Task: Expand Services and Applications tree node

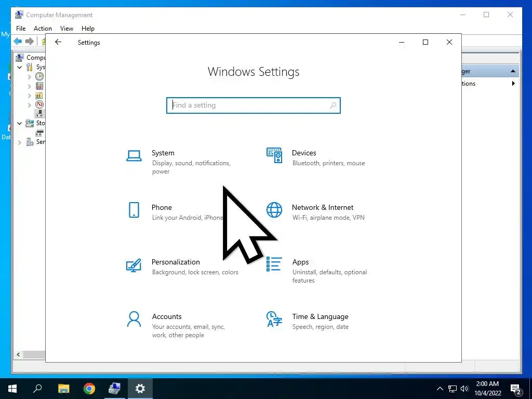Action: [20, 142]
